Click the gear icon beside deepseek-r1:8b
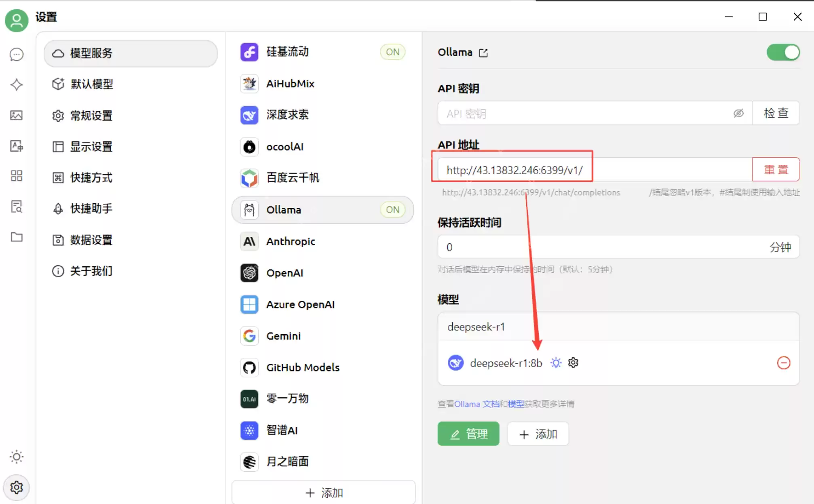Viewport: 814px width, 504px height. 573,363
